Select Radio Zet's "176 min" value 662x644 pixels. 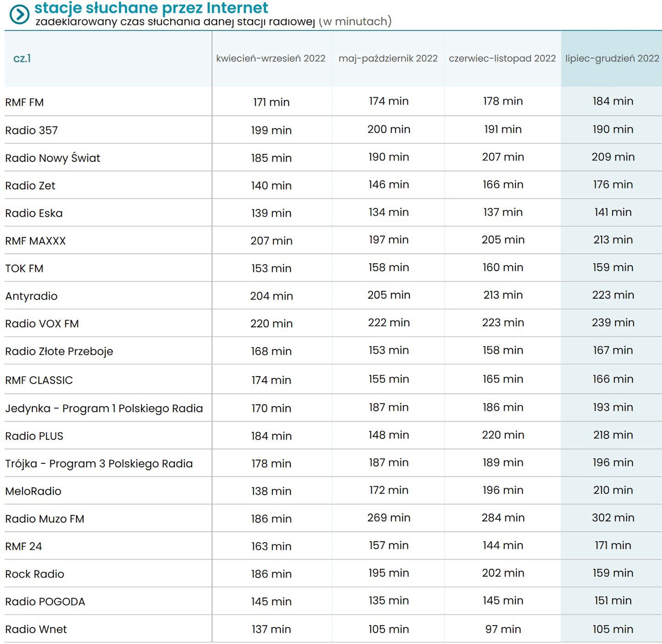click(x=613, y=185)
